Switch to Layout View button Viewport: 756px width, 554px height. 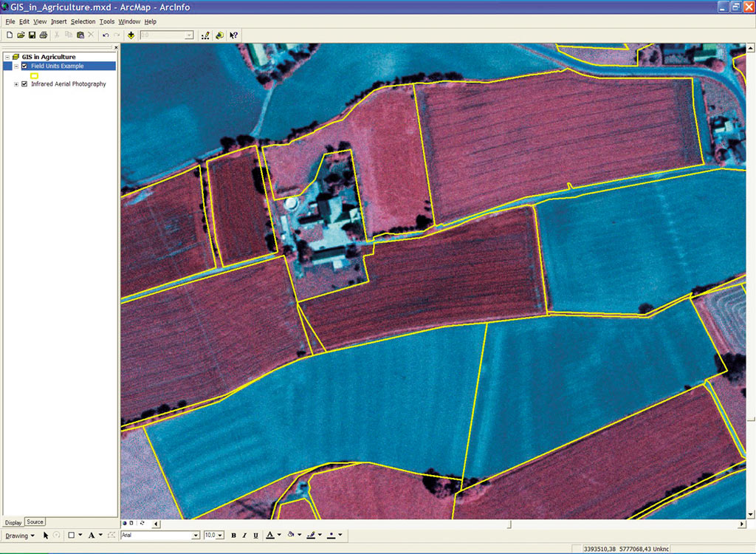131,523
